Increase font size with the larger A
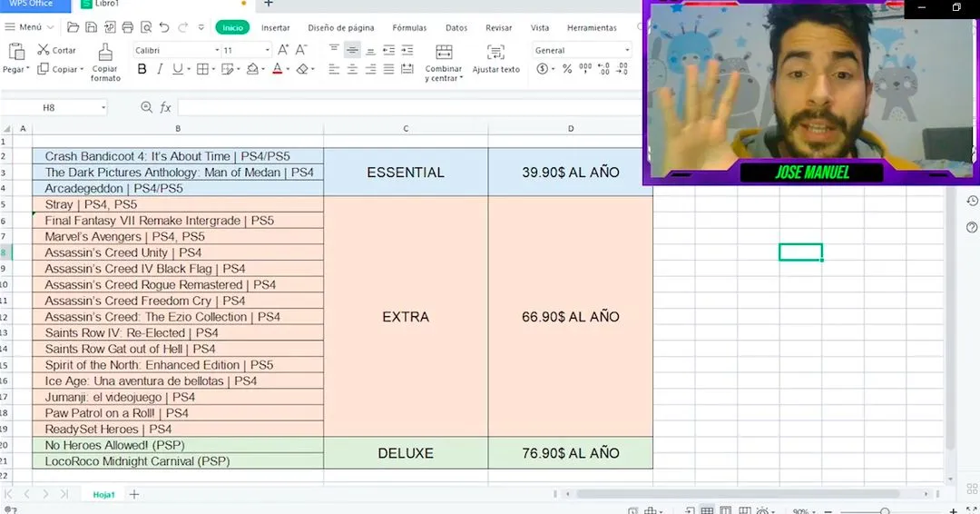 (x=283, y=50)
